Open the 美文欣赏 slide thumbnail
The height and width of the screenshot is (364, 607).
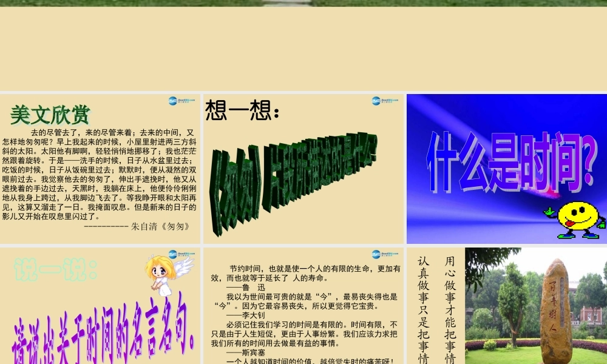[x=100, y=169]
